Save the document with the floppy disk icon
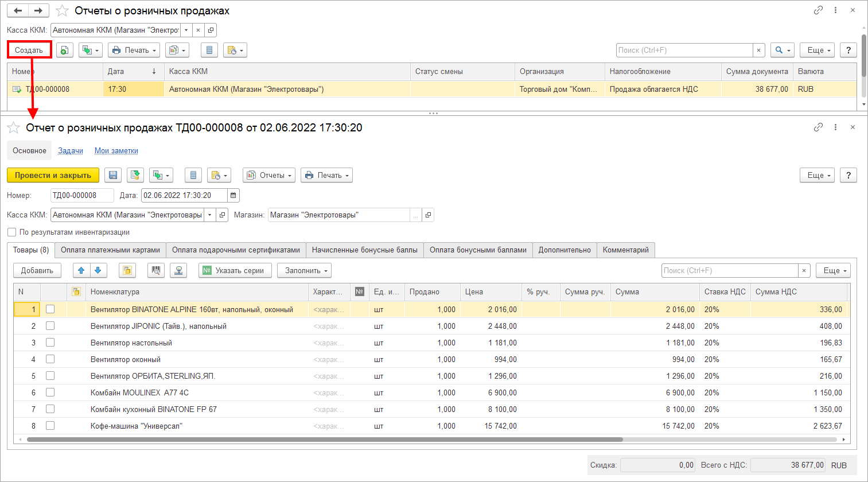This screenshot has width=868, height=482. tap(113, 176)
